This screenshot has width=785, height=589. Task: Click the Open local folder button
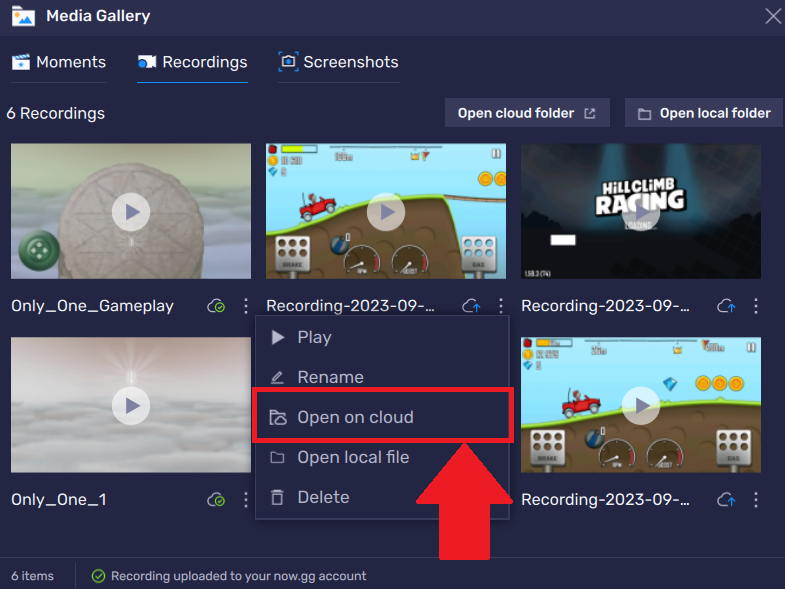[704, 113]
